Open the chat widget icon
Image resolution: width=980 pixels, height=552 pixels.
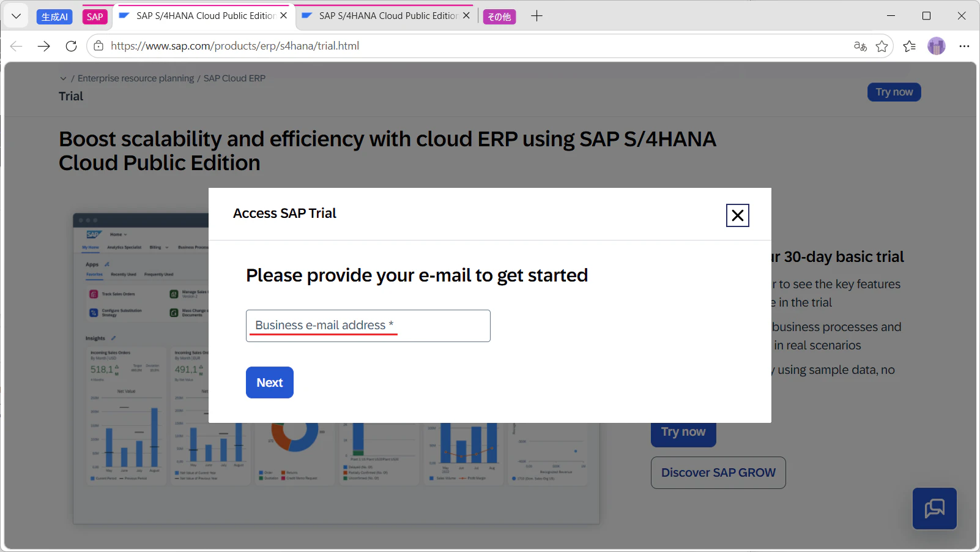pyautogui.click(x=934, y=509)
